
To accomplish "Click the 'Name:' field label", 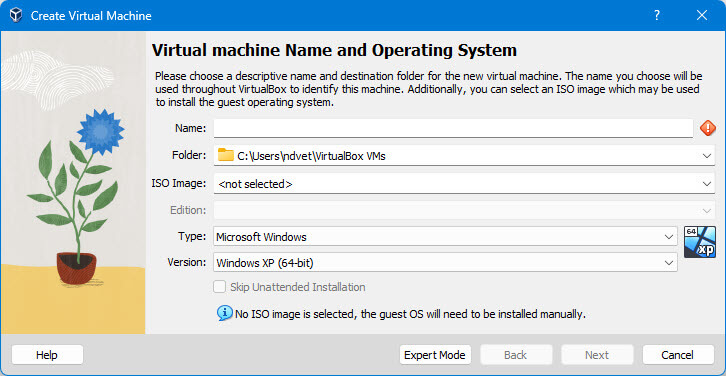I will click(190, 128).
